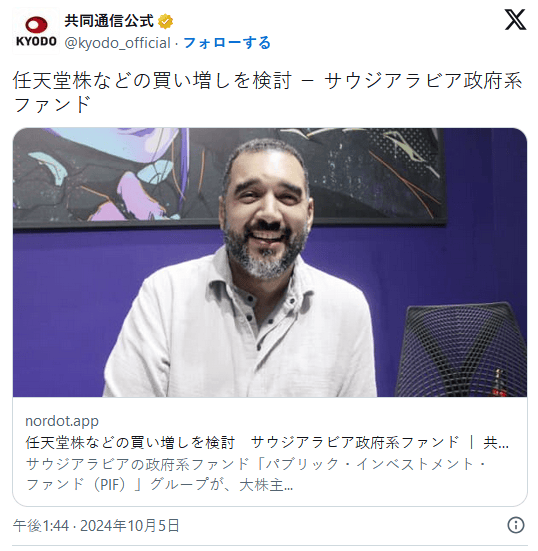Click the truncated 共... at card title end
Viewport: 538px width, 551px height.
(496, 442)
